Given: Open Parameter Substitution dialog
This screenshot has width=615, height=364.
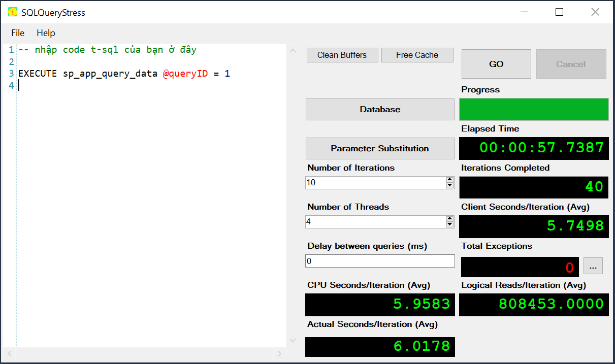Looking at the screenshot, I should (x=380, y=148).
